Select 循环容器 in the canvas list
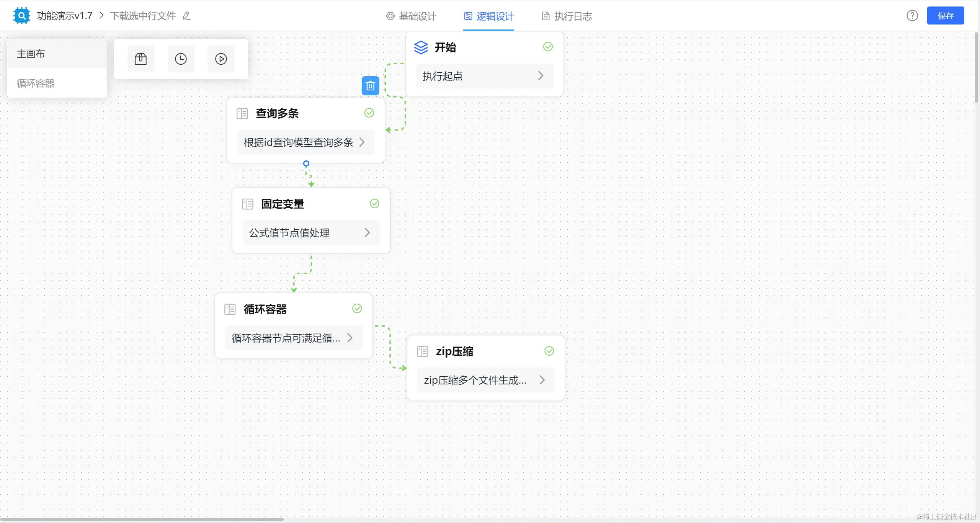980x523 pixels. click(x=36, y=83)
